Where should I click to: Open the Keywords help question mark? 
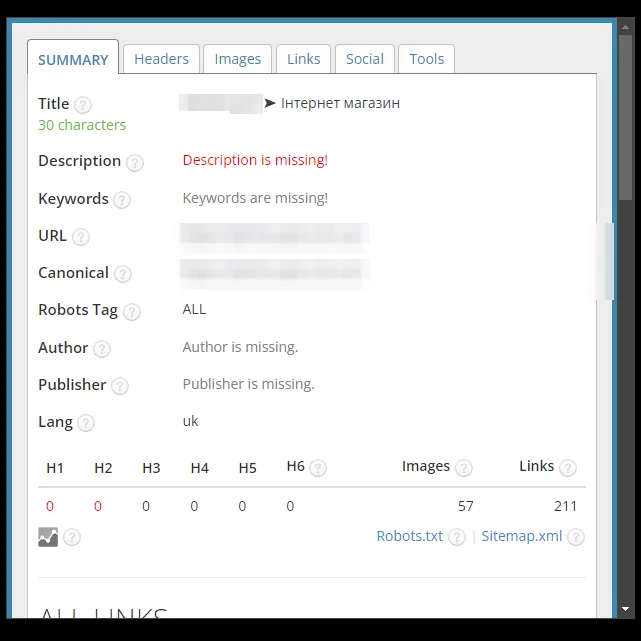(122, 200)
